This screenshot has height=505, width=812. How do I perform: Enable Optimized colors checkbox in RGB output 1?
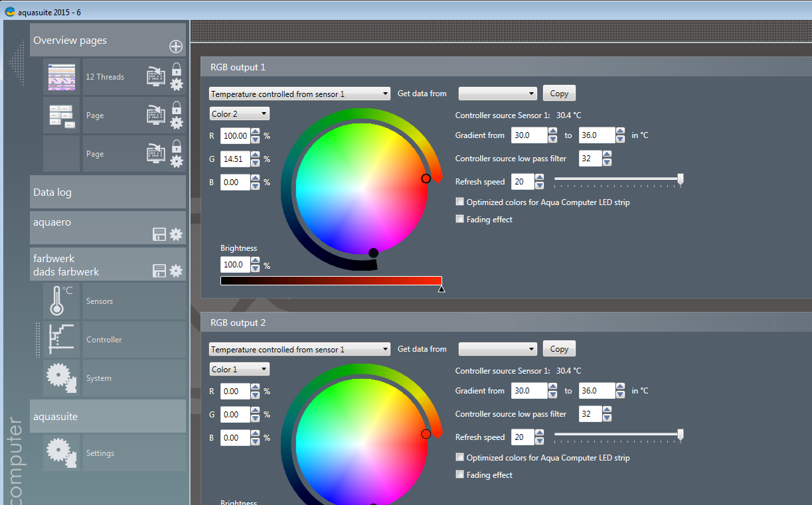pyautogui.click(x=459, y=202)
